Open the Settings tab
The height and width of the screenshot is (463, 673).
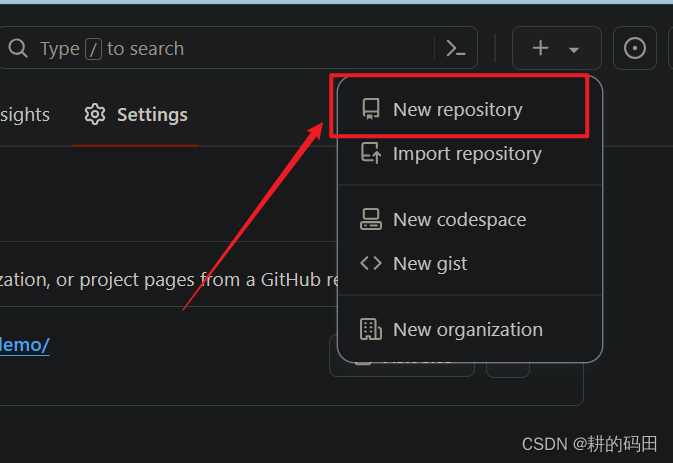[136, 115]
